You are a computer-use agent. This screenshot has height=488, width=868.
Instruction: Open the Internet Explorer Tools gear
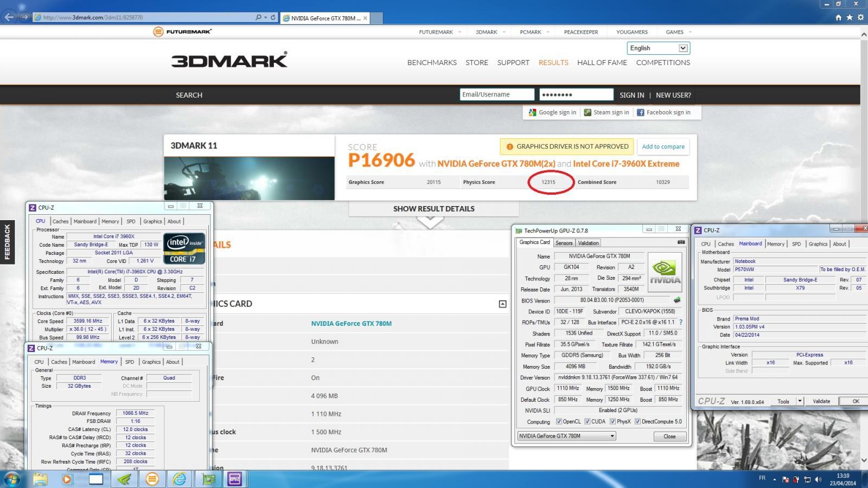click(860, 17)
